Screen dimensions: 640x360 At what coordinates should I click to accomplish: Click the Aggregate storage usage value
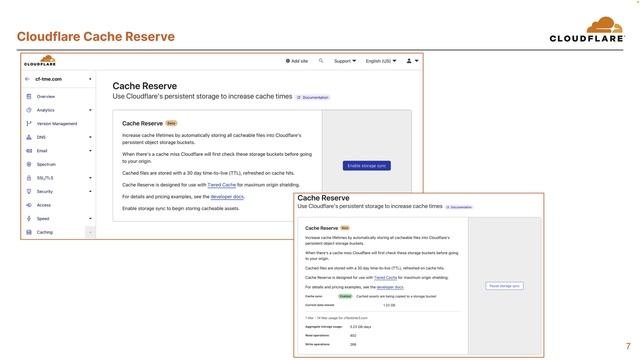point(360,327)
